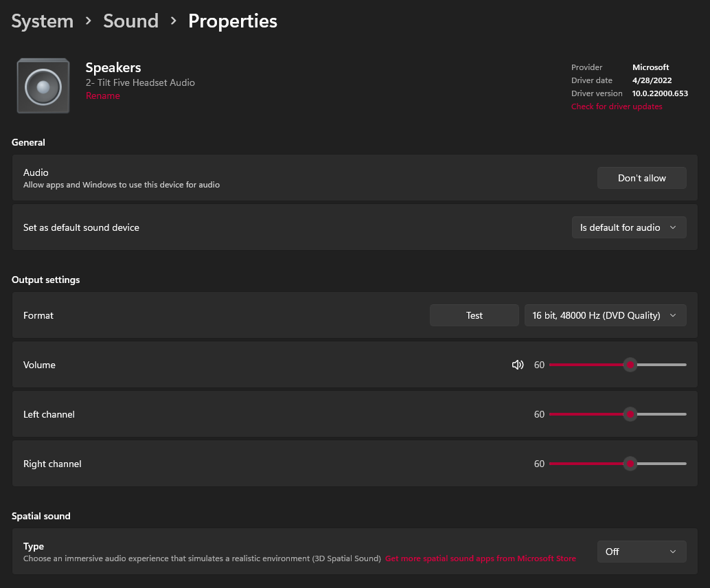Viewport: 710px width, 588px height.
Task: Click the Volume value 60
Action: (x=539, y=365)
